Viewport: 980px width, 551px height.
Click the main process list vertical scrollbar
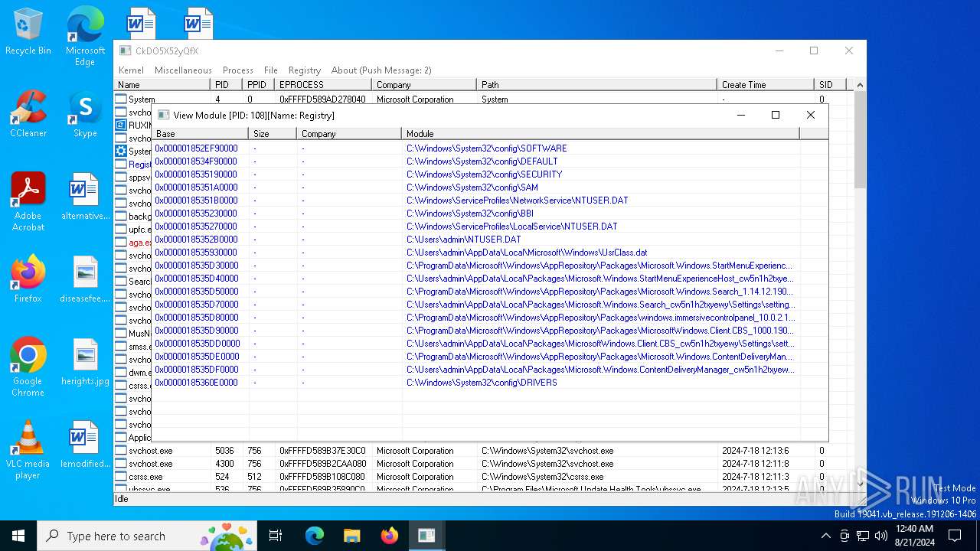click(x=860, y=283)
